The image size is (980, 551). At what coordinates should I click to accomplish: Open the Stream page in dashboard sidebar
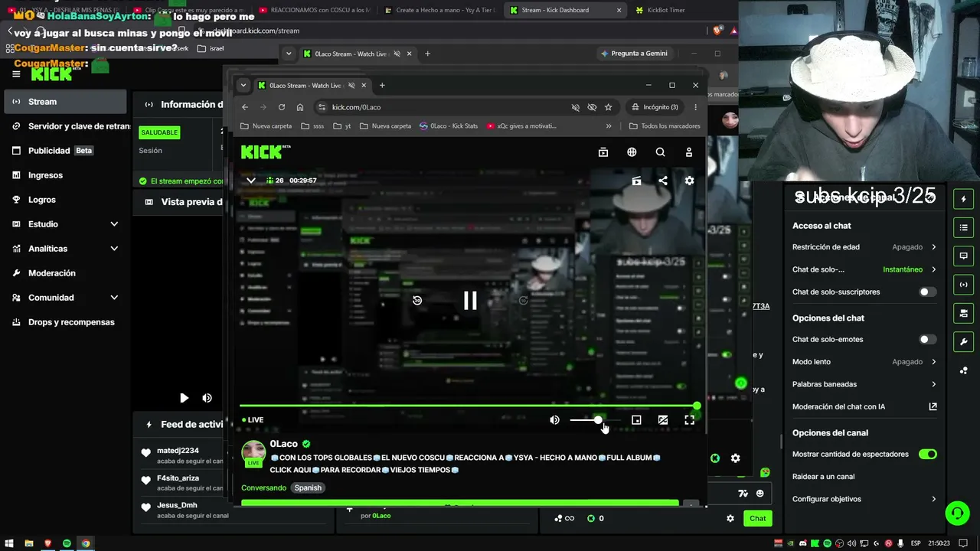pos(65,102)
